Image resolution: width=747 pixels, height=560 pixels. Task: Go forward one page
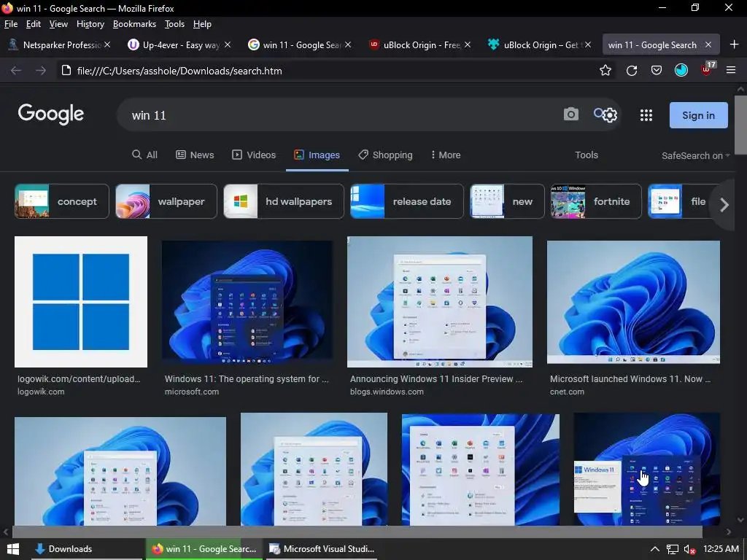pyautogui.click(x=41, y=71)
